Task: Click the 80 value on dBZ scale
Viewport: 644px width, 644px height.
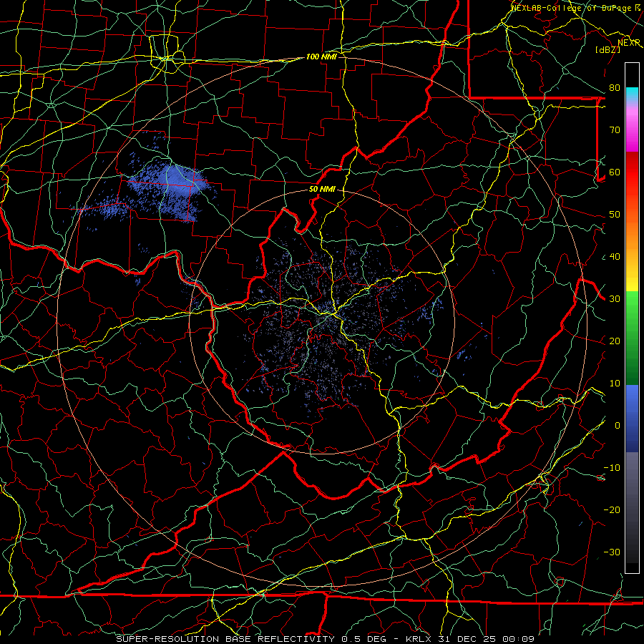Action: (615, 87)
